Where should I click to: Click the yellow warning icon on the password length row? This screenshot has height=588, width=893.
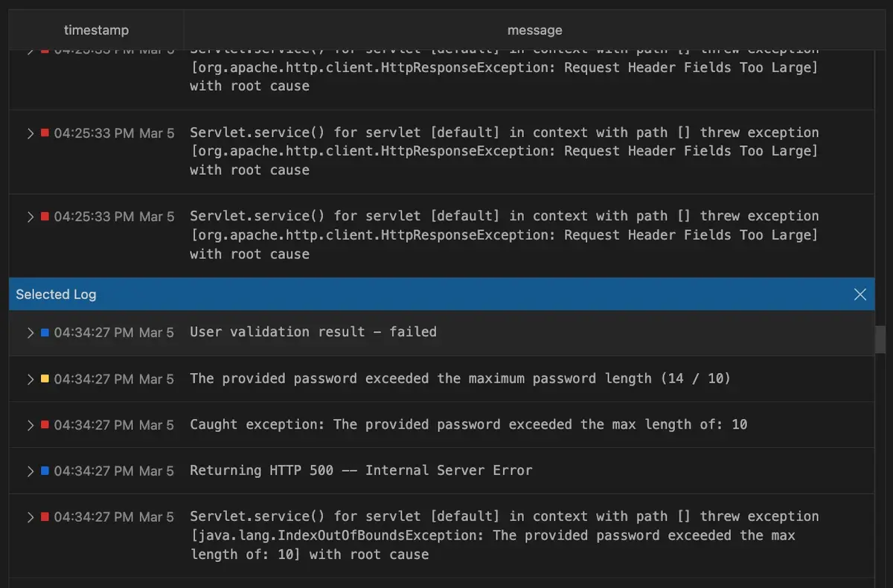coord(45,379)
